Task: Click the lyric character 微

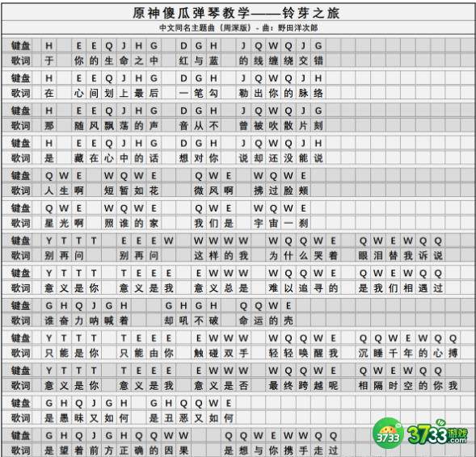Action: tap(199, 191)
